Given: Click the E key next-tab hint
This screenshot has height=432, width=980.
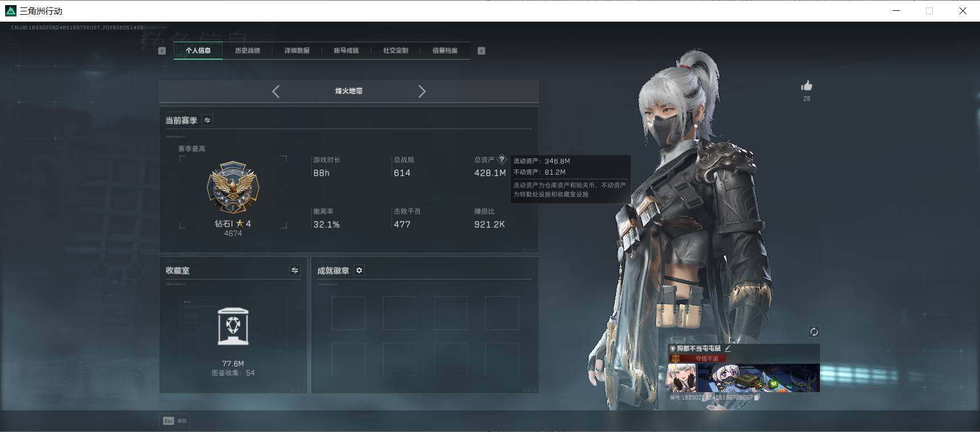Looking at the screenshot, I should pos(481,51).
